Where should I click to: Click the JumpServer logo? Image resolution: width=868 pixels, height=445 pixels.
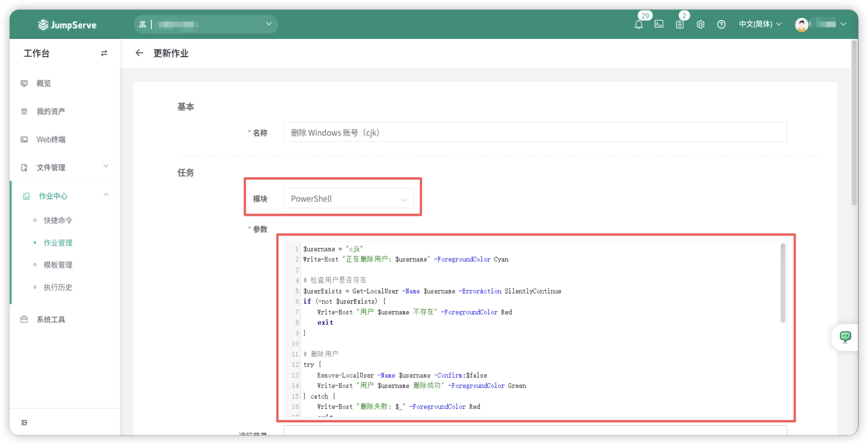pyautogui.click(x=67, y=24)
